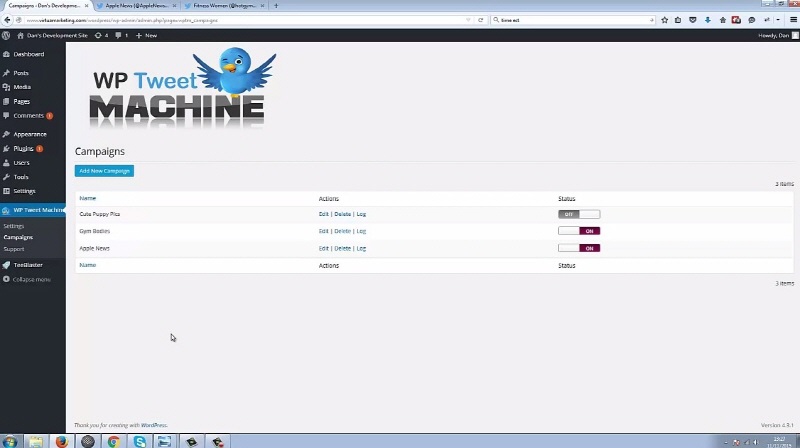
Task: Open the Firefox hamburger menu
Action: tap(793, 20)
